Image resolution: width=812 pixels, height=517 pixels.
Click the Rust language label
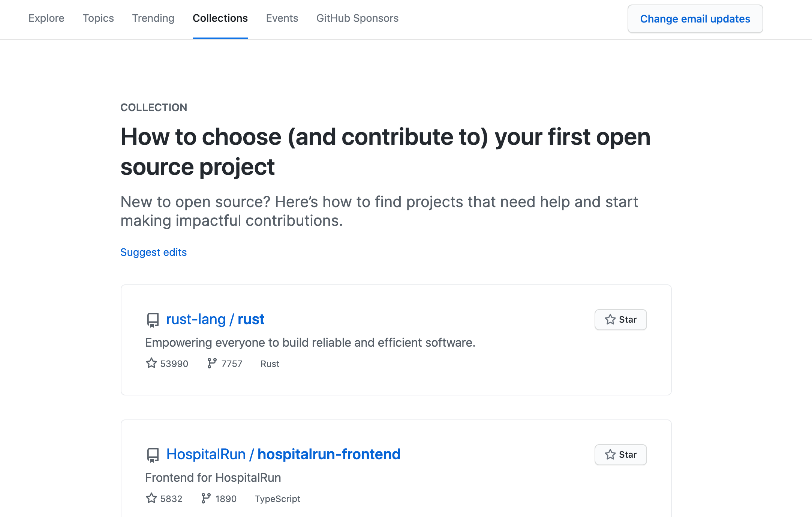coord(270,364)
